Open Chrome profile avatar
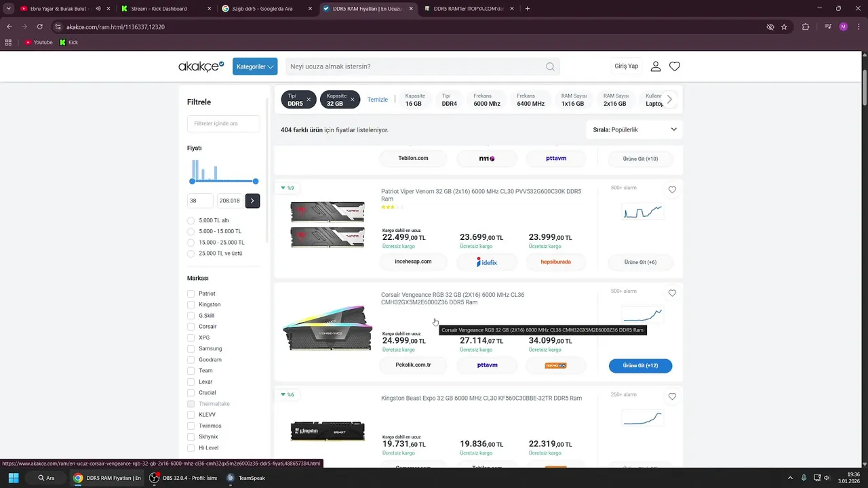This screenshot has width=868, height=488. 844,26
